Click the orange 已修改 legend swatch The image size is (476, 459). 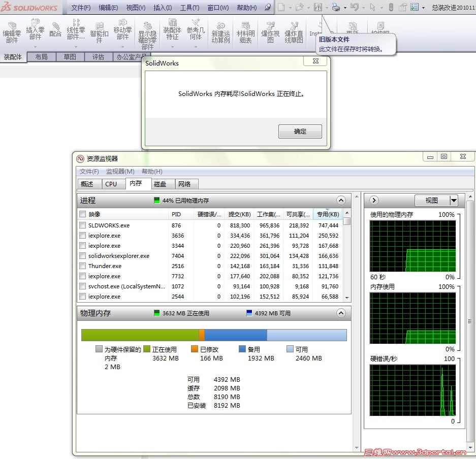194,349
